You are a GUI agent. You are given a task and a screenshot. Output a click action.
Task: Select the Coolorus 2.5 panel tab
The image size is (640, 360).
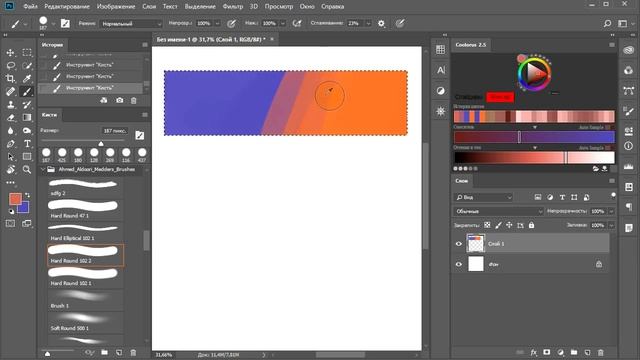471,45
